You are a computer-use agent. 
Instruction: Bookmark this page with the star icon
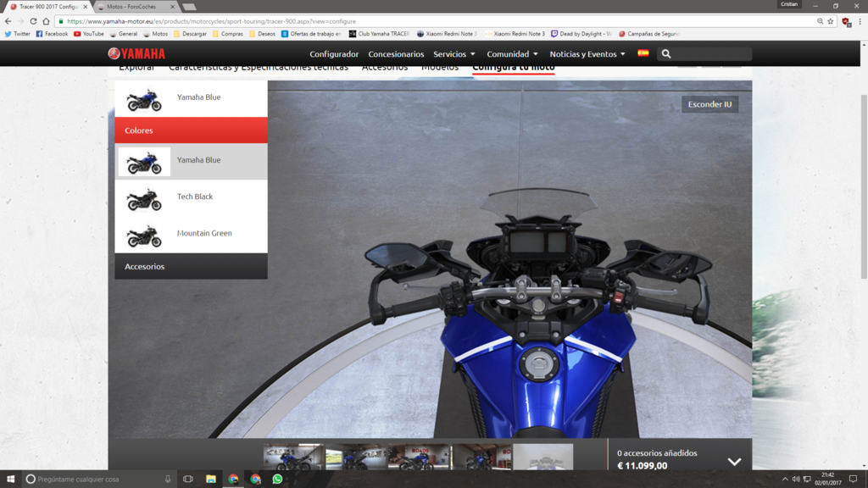click(x=831, y=21)
